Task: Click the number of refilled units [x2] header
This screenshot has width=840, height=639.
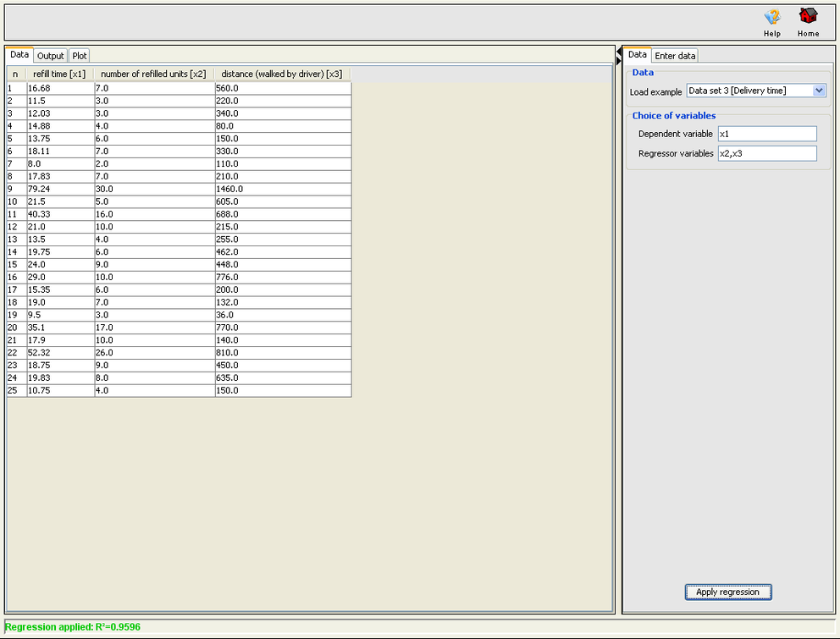Action: coord(154,74)
